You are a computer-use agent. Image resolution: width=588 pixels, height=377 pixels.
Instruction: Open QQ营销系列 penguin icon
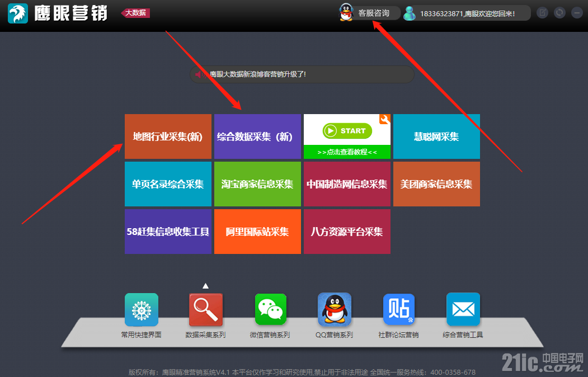335,309
